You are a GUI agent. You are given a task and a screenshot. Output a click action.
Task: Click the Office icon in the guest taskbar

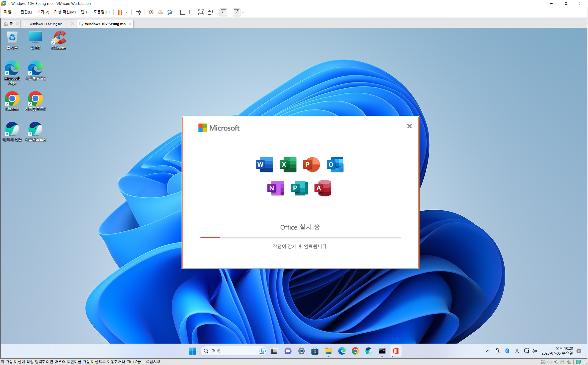[395, 351]
